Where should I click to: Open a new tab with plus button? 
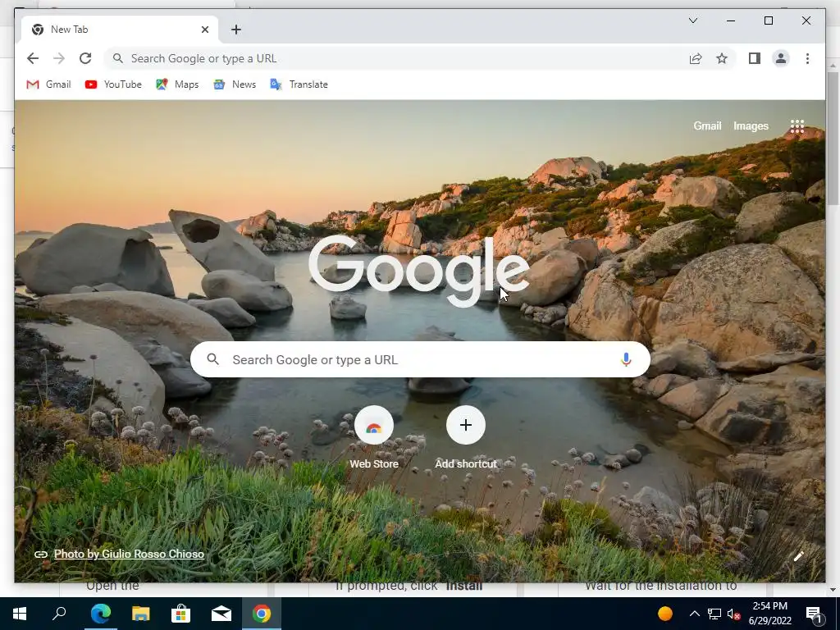coord(236,30)
